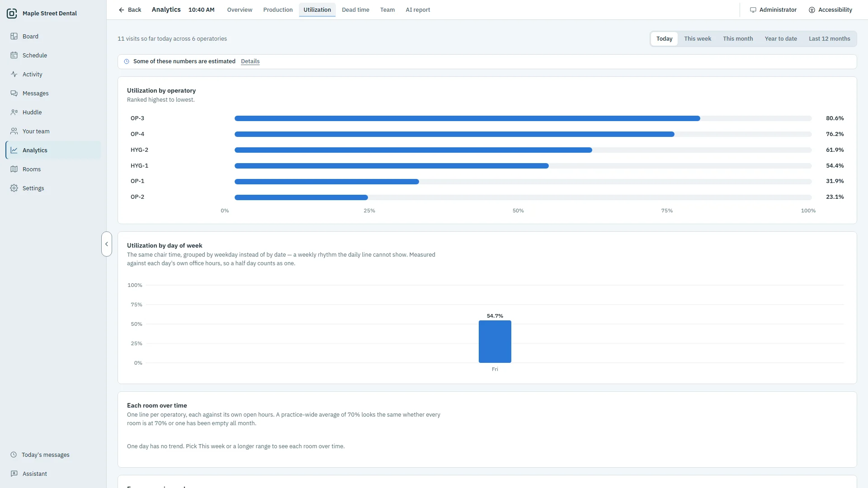
Task: Open the Board sidebar icon
Action: click(x=14, y=36)
